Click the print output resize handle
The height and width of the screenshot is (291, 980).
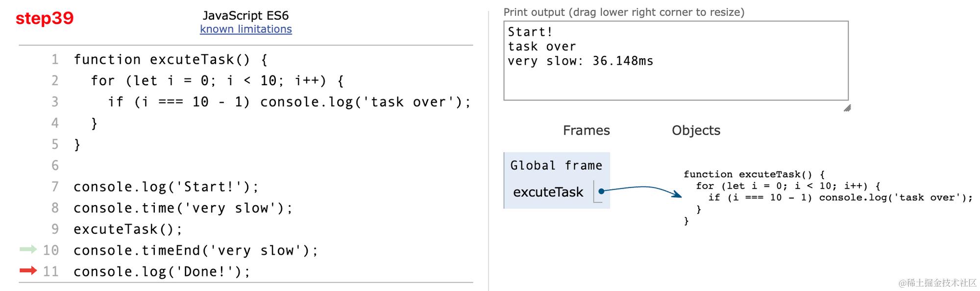(847, 108)
